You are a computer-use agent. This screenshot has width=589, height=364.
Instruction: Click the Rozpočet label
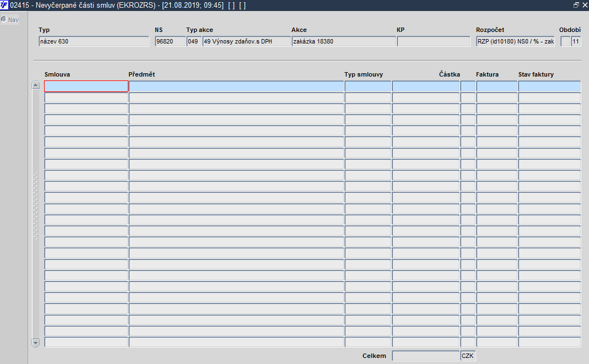click(x=490, y=30)
